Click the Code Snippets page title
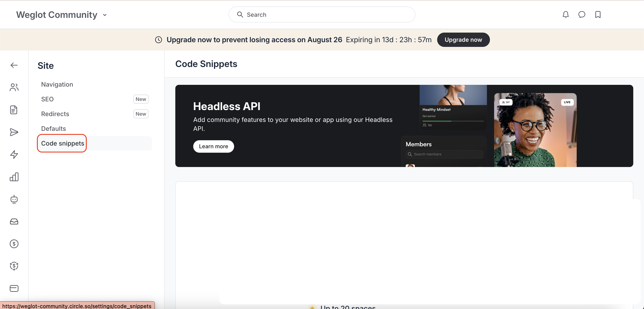644x309 pixels. tap(206, 64)
